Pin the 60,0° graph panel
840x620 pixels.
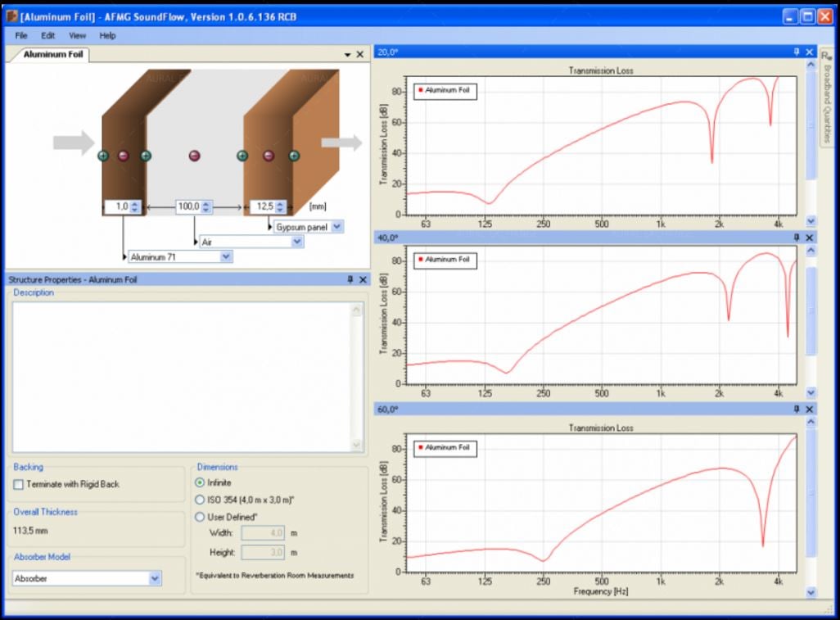[x=796, y=409]
